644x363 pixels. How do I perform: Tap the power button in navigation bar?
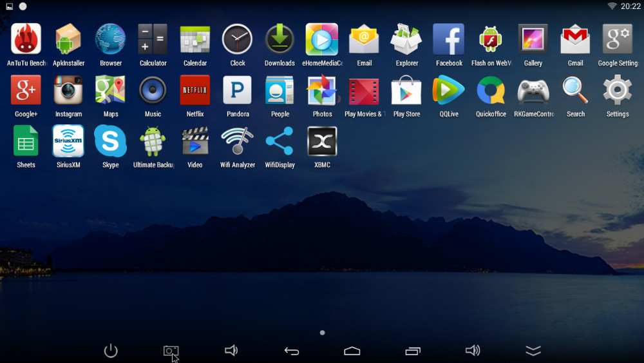tap(111, 351)
